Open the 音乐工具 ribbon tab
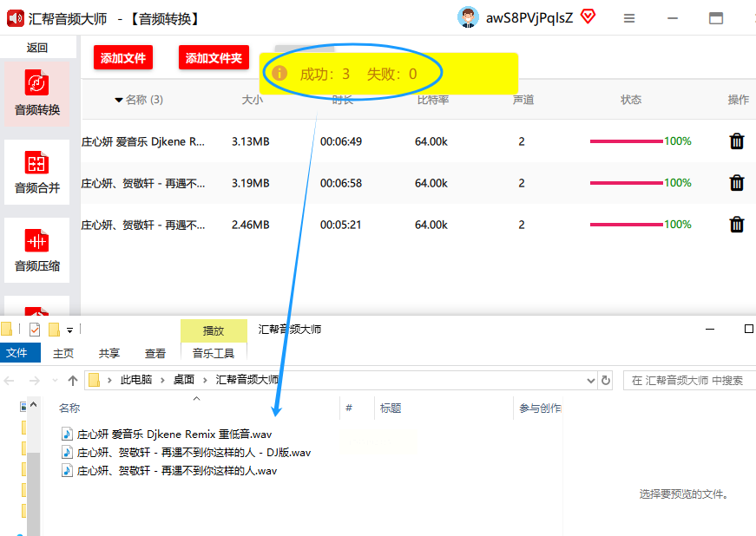 (214, 354)
